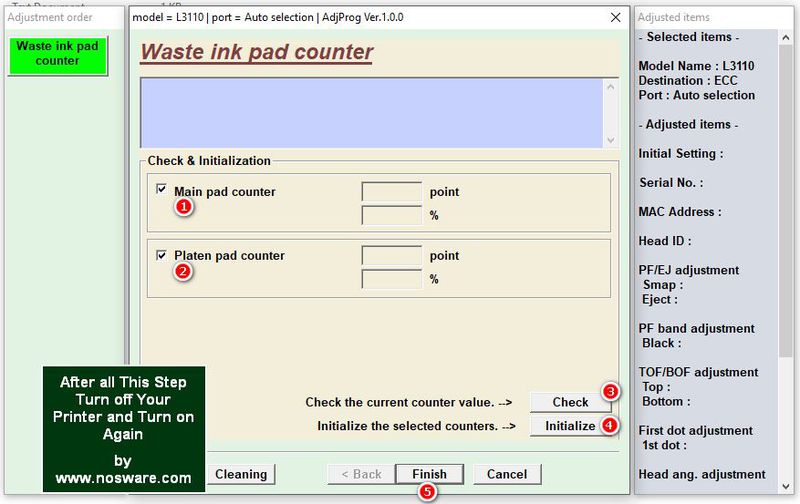Viewport: 800px width, 504px height.
Task: Close the AdjProg window
Action: [x=615, y=17]
